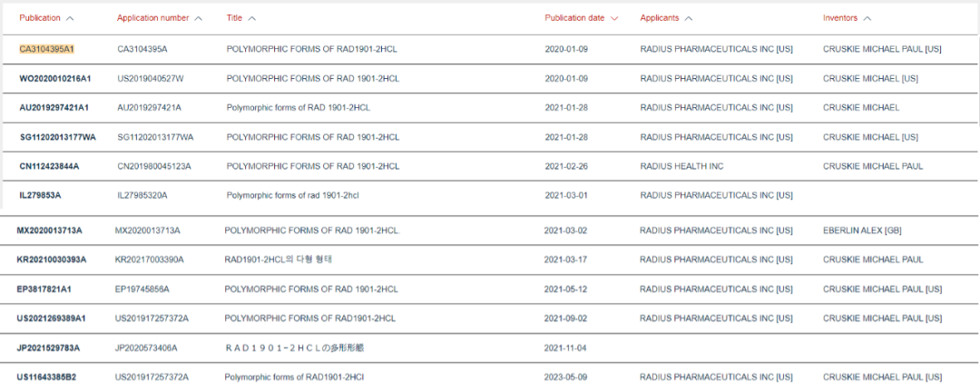Image resolution: width=980 pixels, height=391 pixels.
Task: Click inventor in CN112423844A row
Action: point(873,166)
